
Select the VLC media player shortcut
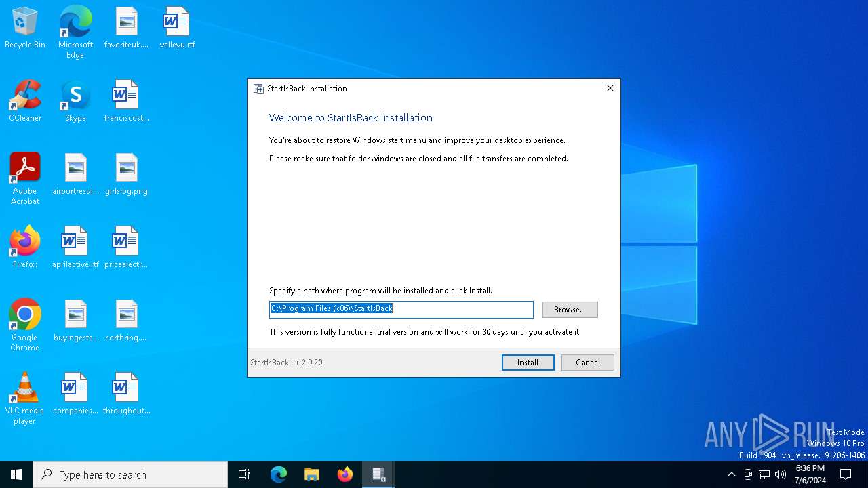point(25,398)
